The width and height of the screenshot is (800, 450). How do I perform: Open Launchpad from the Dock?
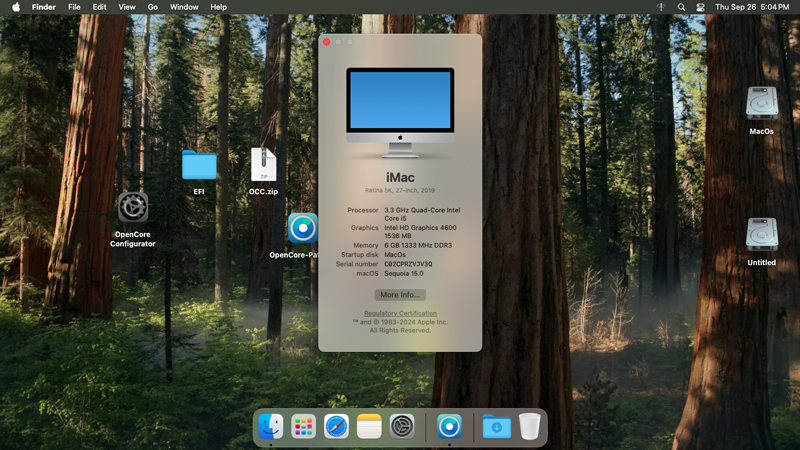tap(303, 427)
